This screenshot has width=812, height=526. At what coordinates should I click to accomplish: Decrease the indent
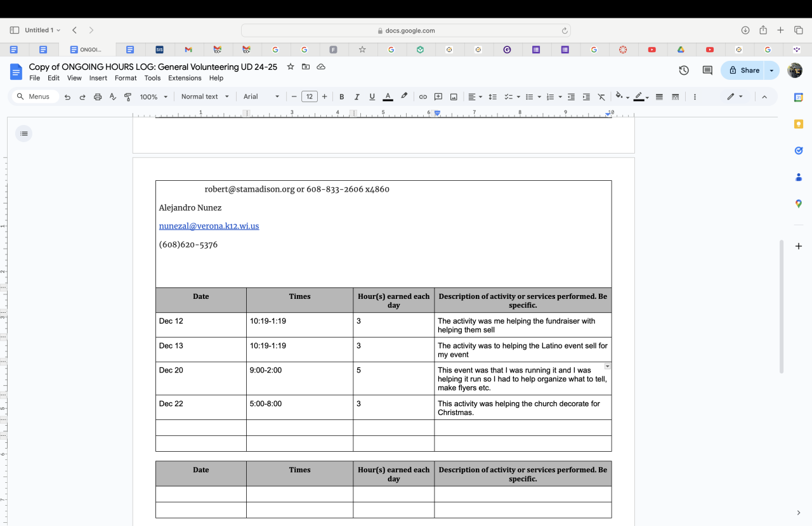click(x=571, y=97)
